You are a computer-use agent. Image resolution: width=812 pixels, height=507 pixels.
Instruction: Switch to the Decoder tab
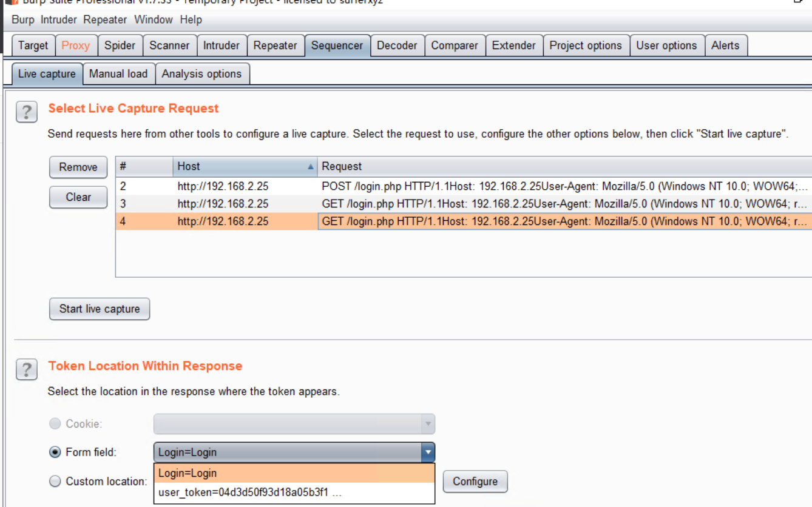coord(397,45)
